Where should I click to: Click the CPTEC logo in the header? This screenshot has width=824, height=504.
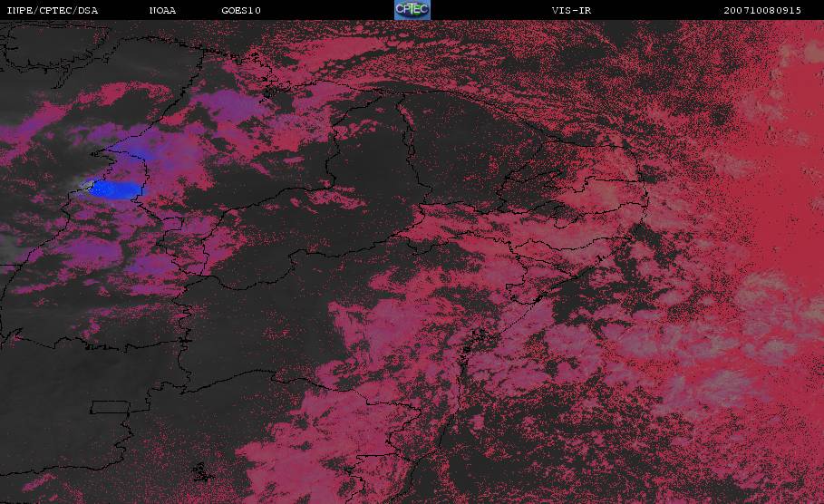[x=412, y=9]
